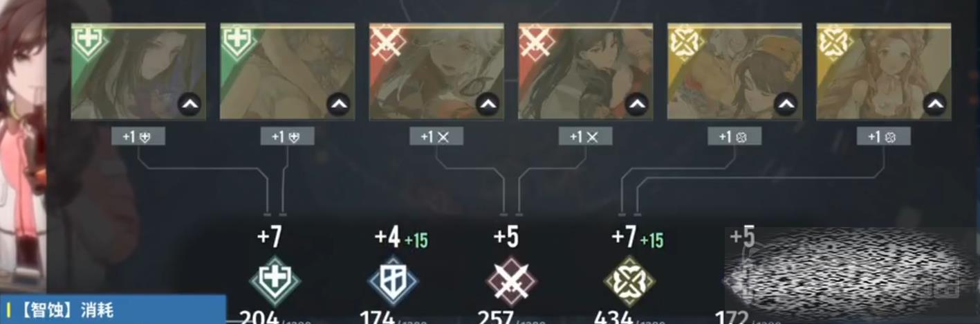Image resolution: width=980 pixels, height=324 pixels.
Task: Click the blue shield defense stat icon
Action: 393,281
